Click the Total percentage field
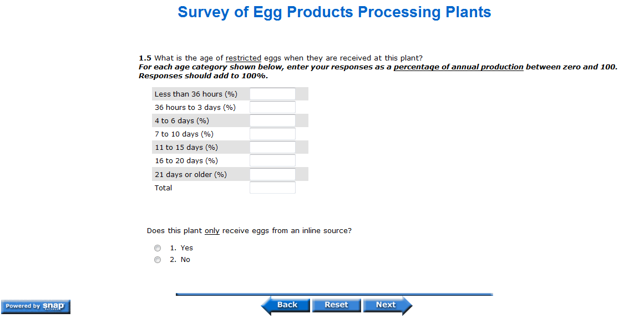The image size is (644, 318). tap(272, 188)
